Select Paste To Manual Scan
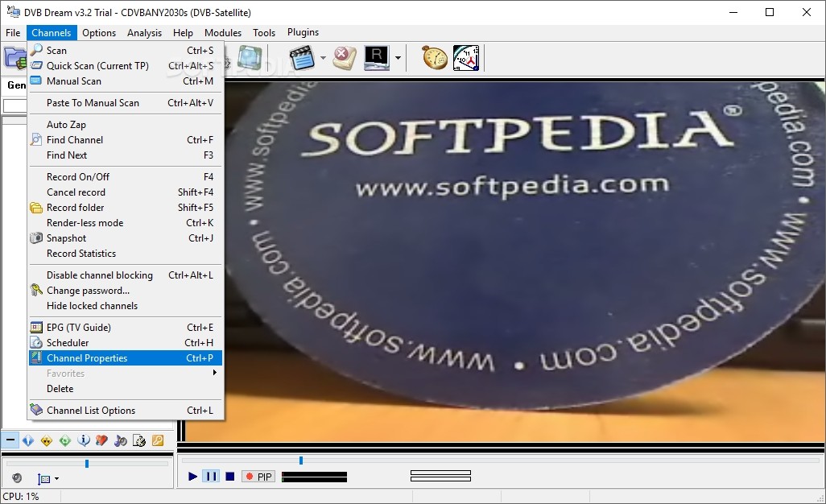Image resolution: width=826 pixels, height=504 pixels. pos(126,103)
